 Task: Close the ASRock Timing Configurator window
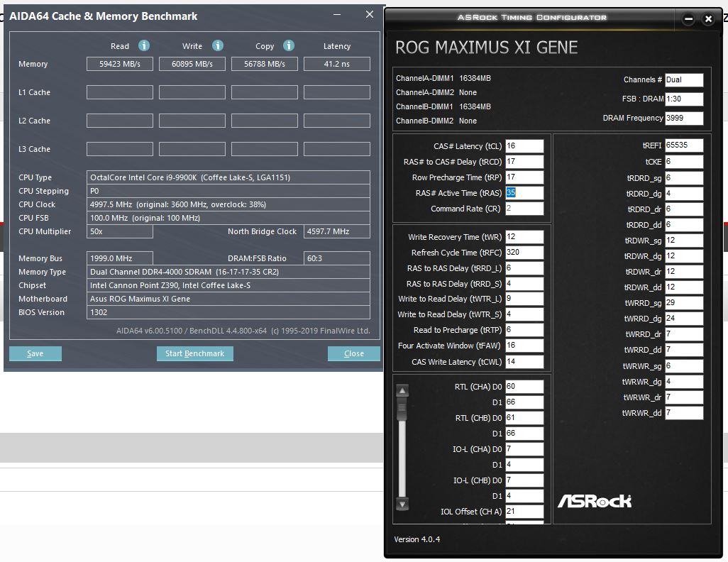tap(709, 19)
